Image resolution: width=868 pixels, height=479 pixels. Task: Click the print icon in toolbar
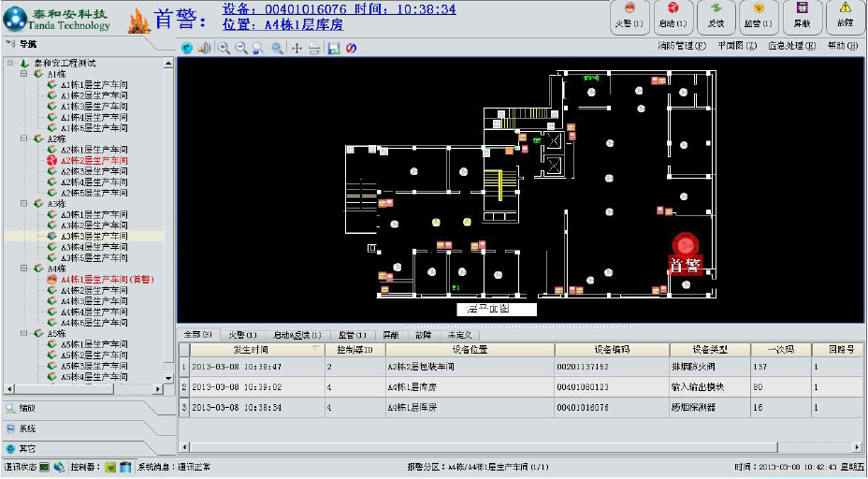point(314,48)
